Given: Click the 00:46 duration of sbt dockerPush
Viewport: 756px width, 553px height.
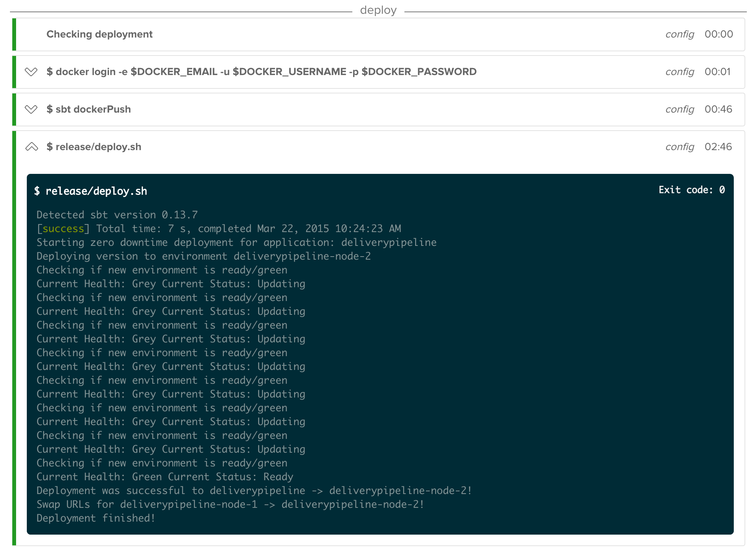Looking at the screenshot, I should [718, 109].
